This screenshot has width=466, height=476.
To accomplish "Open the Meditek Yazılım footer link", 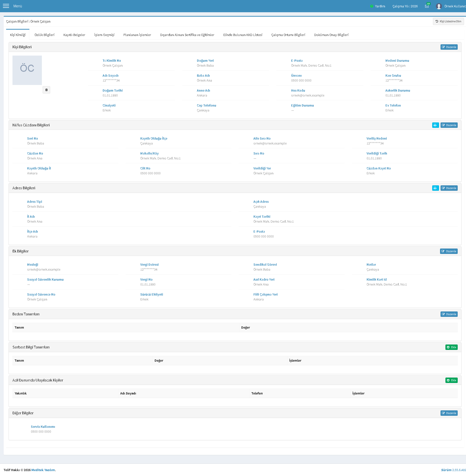I will click(43, 470).
